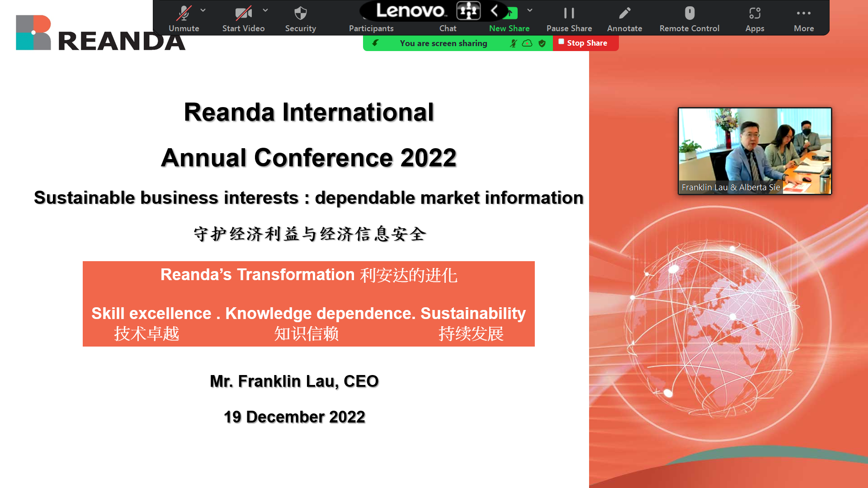This screenshot has width=868, height=488.
Task: Open Remote Control mouse options
Action: click(689, 19)
